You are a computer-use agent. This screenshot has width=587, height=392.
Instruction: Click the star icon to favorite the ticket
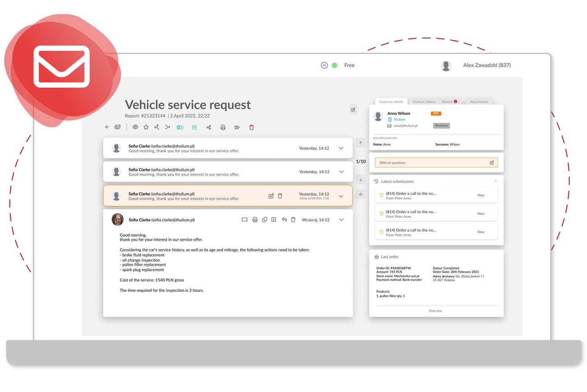pos(146,127)
